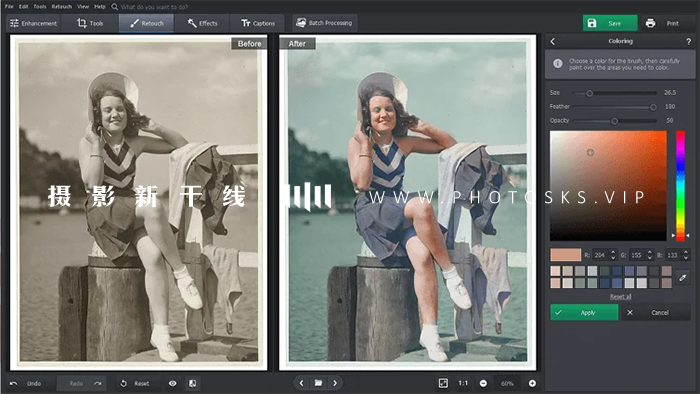Go back from the Coloring panel

[553, 41]
